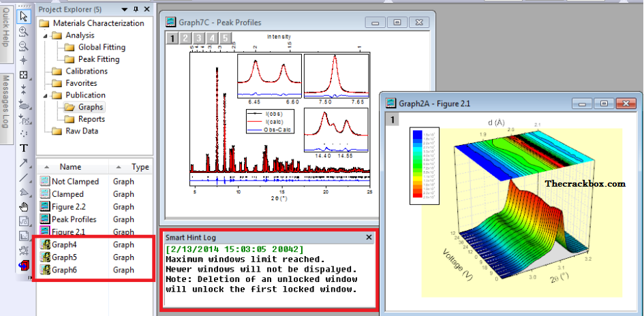Screen dimensions: 644x316
Task: Close the Project Explorer panel
Action: [147, 9]
